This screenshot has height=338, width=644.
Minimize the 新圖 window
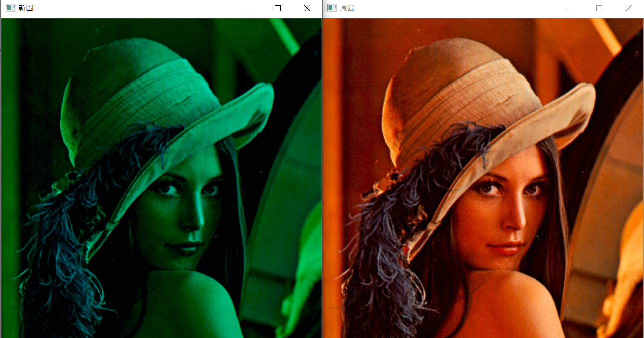(x=249, y=8)
